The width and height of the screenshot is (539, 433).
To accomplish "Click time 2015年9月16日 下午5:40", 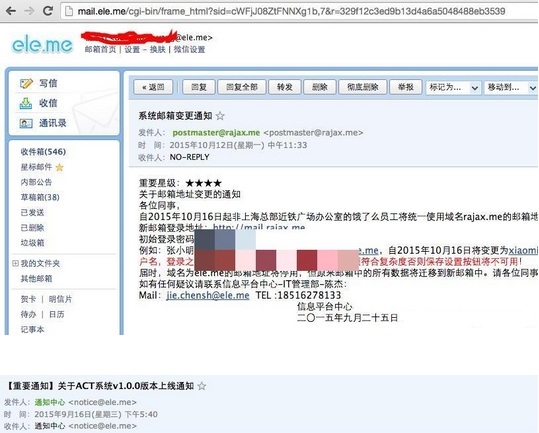I will pos(96,414).
